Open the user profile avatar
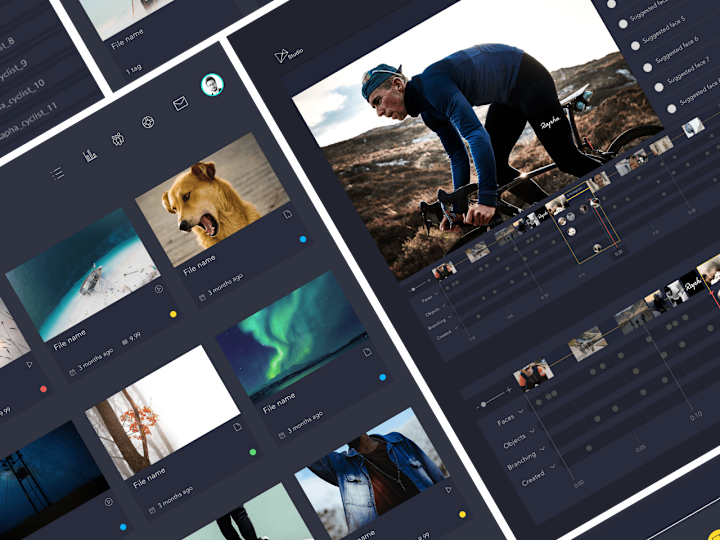 pyautogui.click(x=212, y=85)
